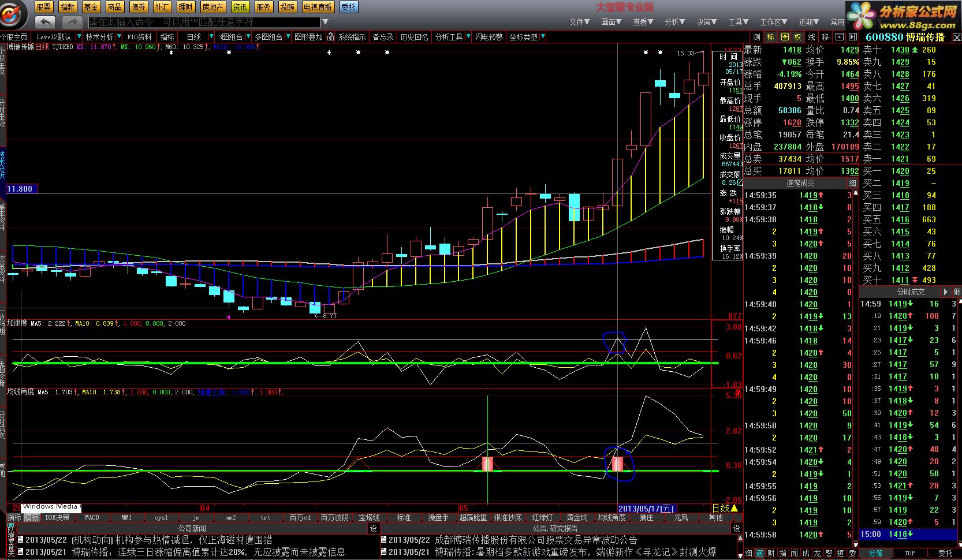Select the MACD indicator tab

[x=92, y=517]
